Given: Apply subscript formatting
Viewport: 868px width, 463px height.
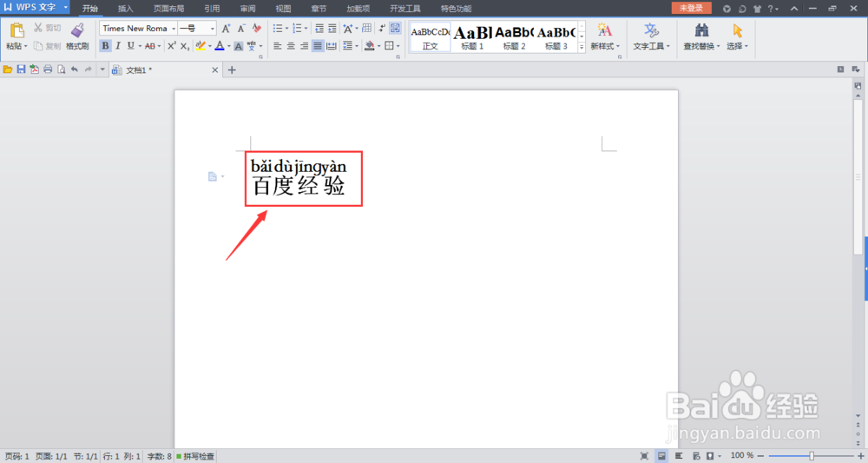Looking at the screenshot, I should (185, 46).
